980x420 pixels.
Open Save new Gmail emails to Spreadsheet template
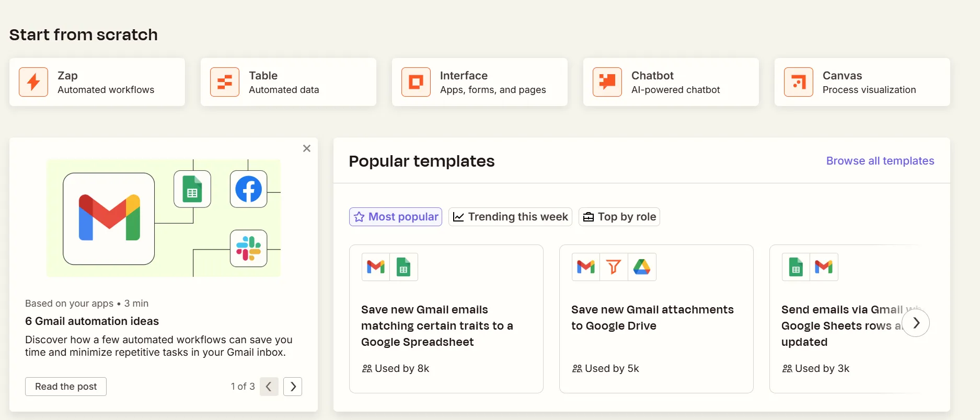click(446, 319)
